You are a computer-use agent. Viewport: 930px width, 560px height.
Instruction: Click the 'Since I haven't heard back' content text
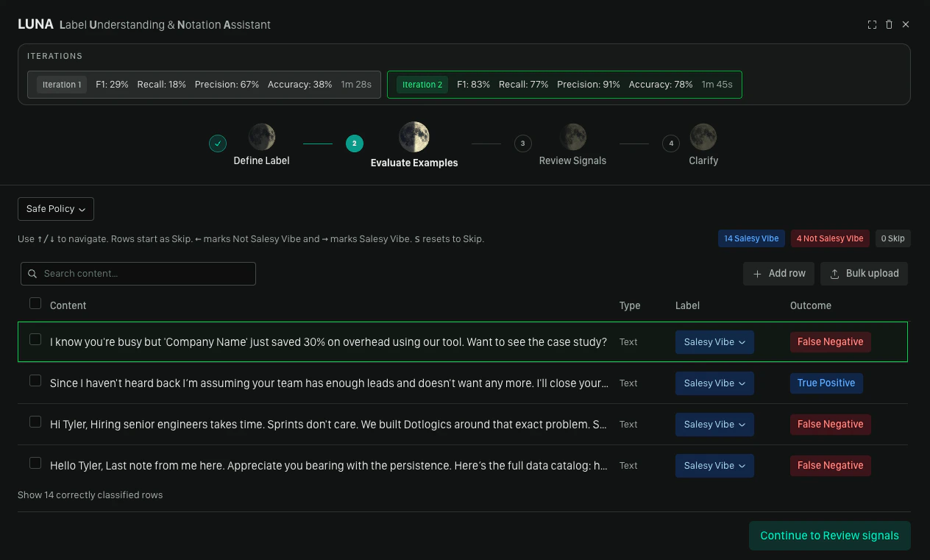point(329,383)
